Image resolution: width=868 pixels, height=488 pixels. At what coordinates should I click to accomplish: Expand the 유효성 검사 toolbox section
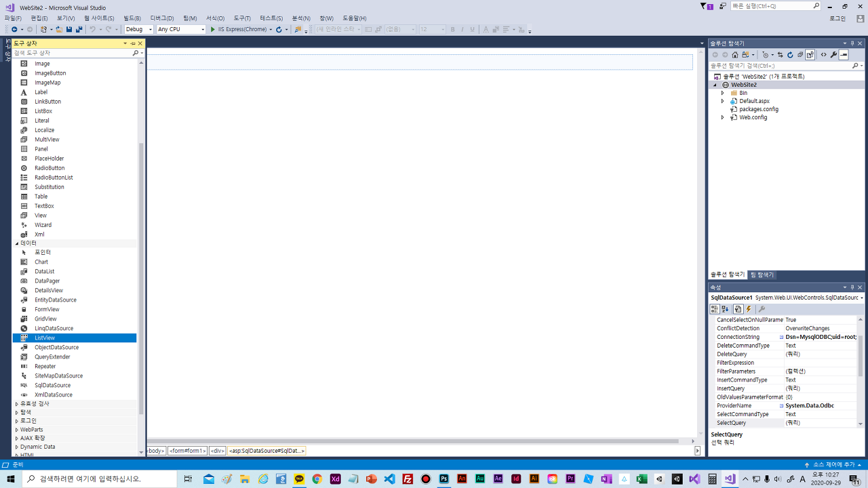click(17, 403)
